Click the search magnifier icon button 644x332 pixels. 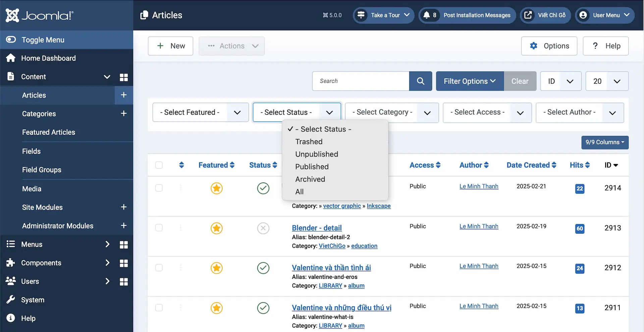click(x=420, y=81)
